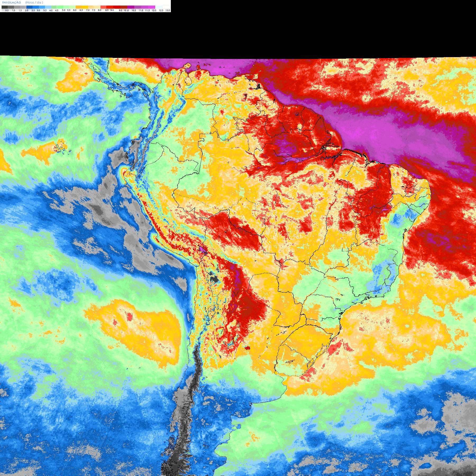Image resolution: width=476 pixels, height=476 pixels.
Task: Click the 7.0 legend value
Action: click(x=88, y=10)
